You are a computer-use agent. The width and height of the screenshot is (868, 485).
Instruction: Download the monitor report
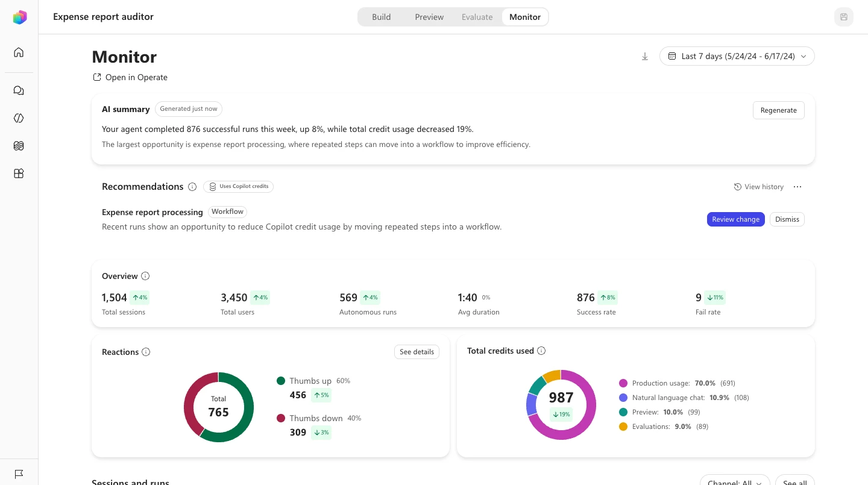point(645,56)
